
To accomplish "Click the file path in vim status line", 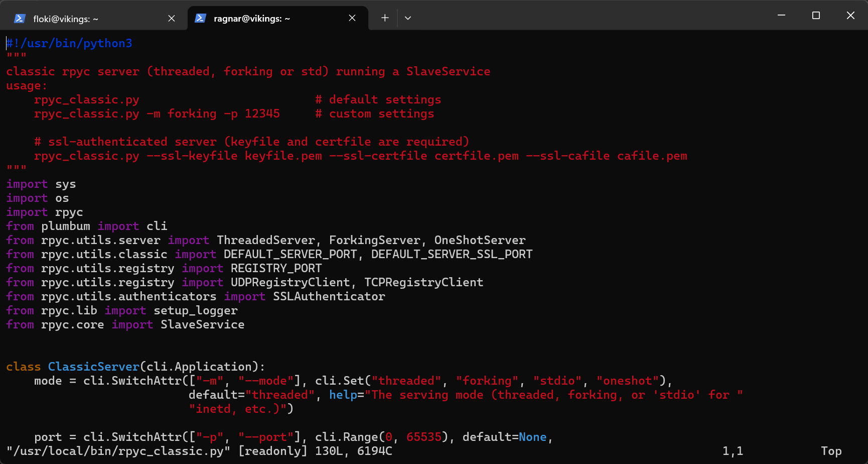I will pos(118,451).
